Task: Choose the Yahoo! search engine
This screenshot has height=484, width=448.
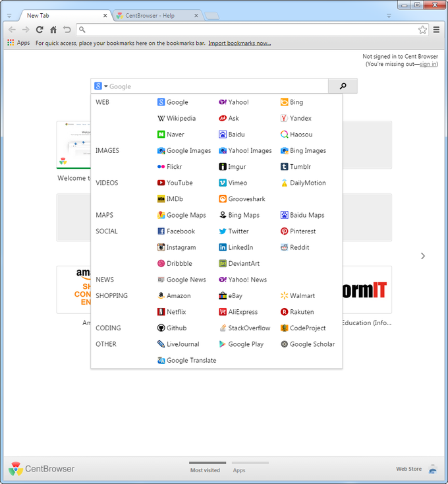Action: pos(234,102)
